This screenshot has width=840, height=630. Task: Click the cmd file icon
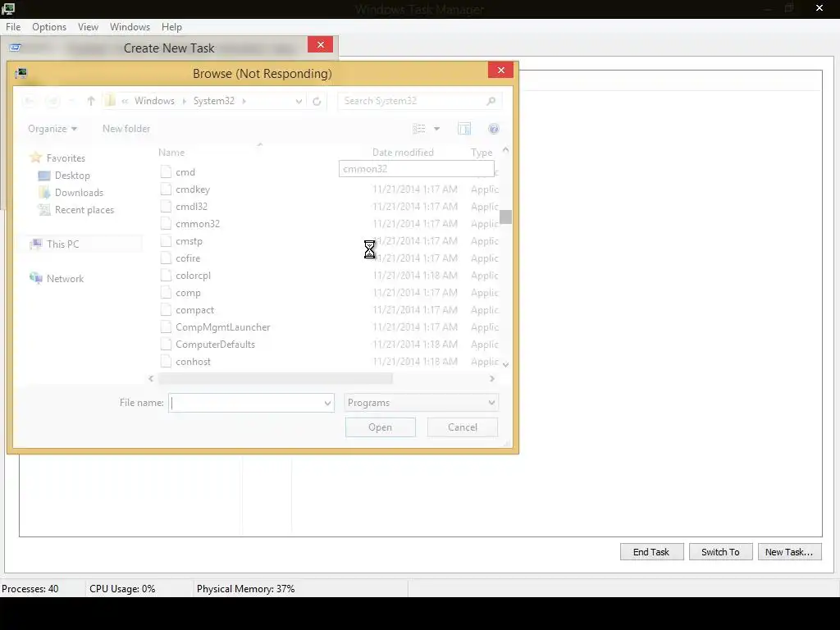166,172
